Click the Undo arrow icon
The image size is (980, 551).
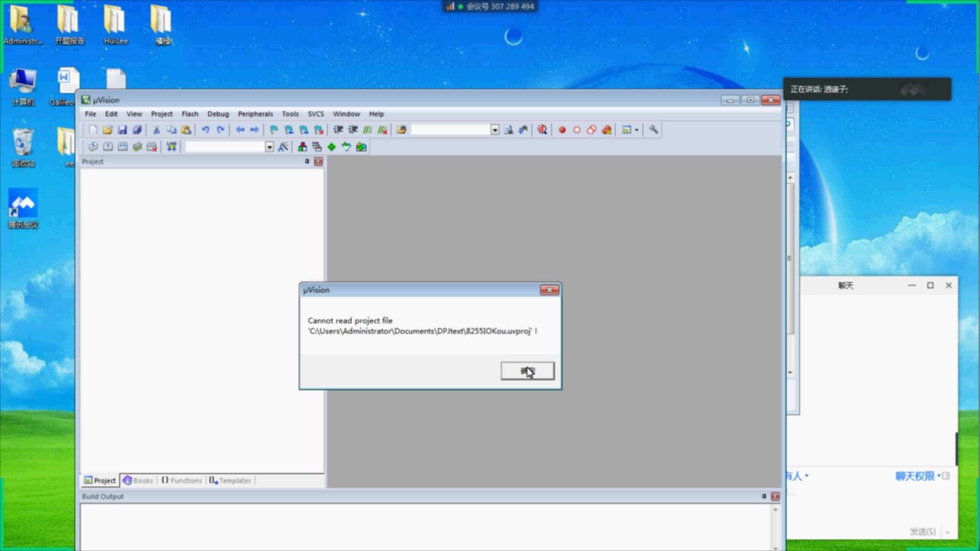pyautogui.click(x=205, y=130)
